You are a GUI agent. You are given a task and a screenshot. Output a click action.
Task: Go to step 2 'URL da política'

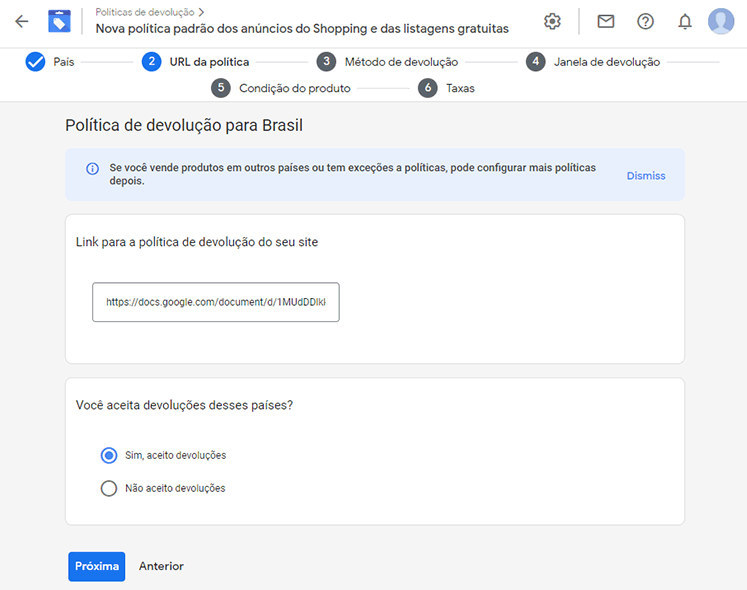tap(196, 62)
